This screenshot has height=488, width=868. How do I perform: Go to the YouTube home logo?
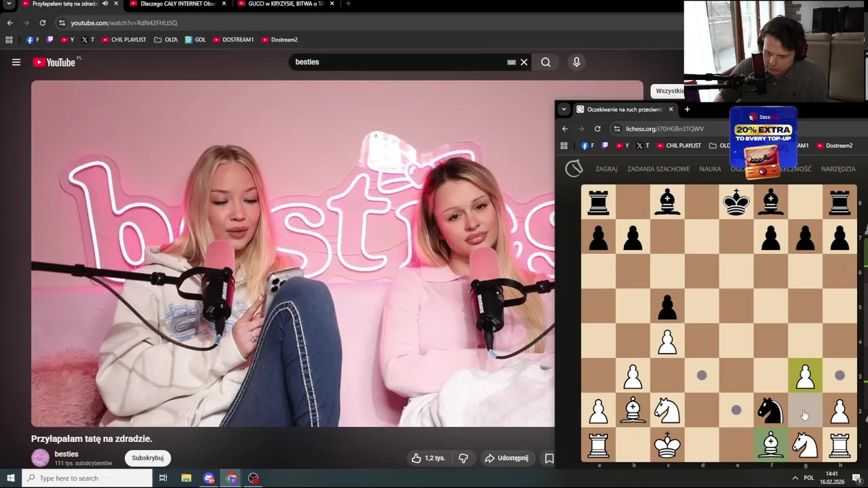[54, 62]
